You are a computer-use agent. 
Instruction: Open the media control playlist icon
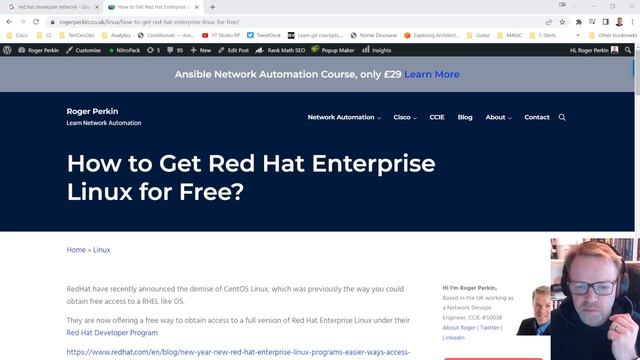(x=592, y=22)
